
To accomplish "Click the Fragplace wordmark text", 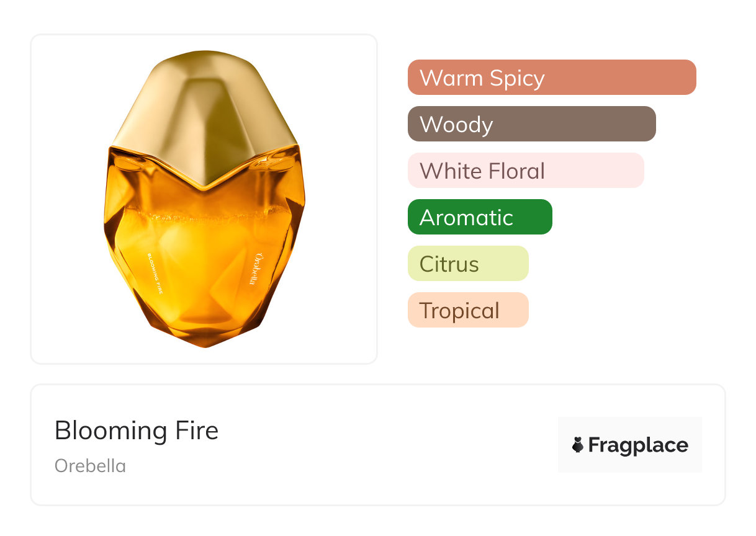I will [638, 445].
